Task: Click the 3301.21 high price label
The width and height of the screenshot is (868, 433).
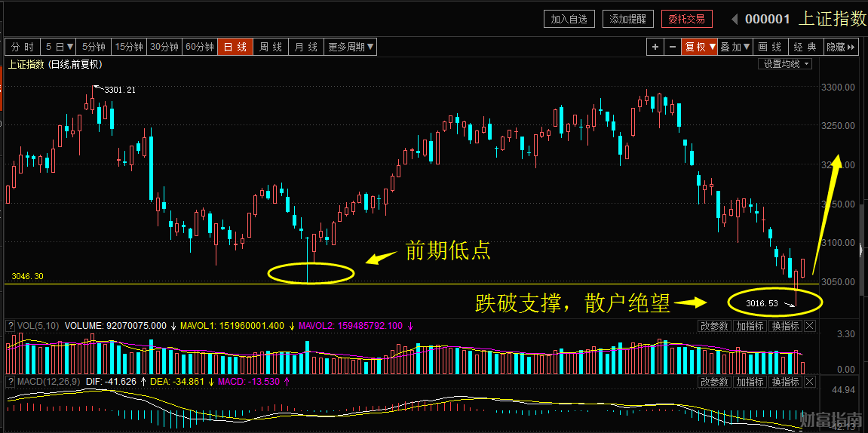Action: coord(120,90)
